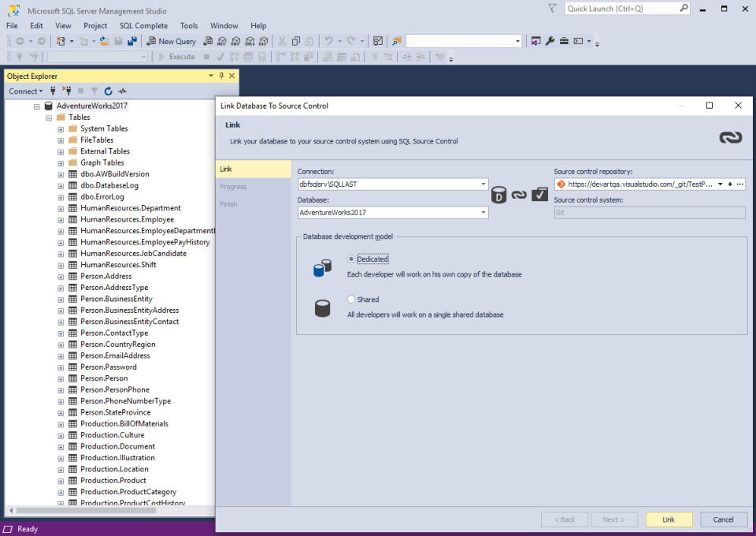756x536 pixels.
Task: Click the Save All icon in toolbar
Action: (x=132, y=42)
